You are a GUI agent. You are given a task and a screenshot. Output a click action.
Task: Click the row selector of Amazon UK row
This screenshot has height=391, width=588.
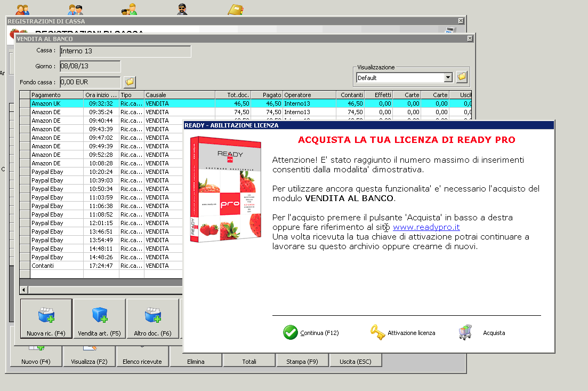pyautogui.click(x=25, y=103)
